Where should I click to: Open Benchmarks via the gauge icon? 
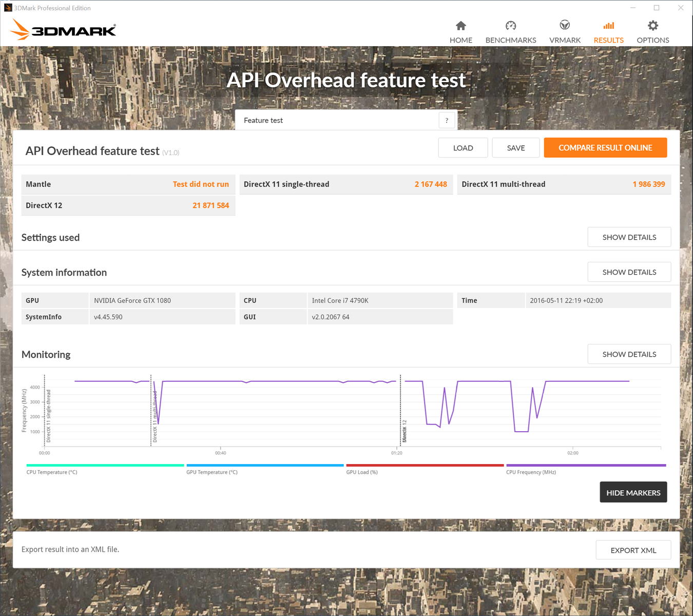(x=511, y=26)
